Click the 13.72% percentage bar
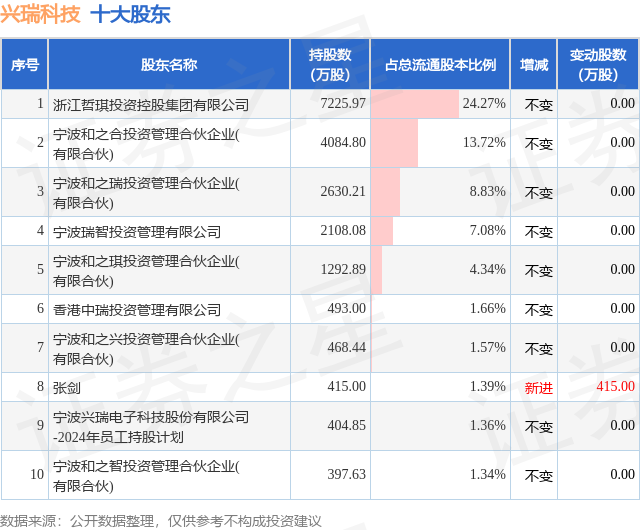This screenshot has height=530, width=640. point(394,143)
